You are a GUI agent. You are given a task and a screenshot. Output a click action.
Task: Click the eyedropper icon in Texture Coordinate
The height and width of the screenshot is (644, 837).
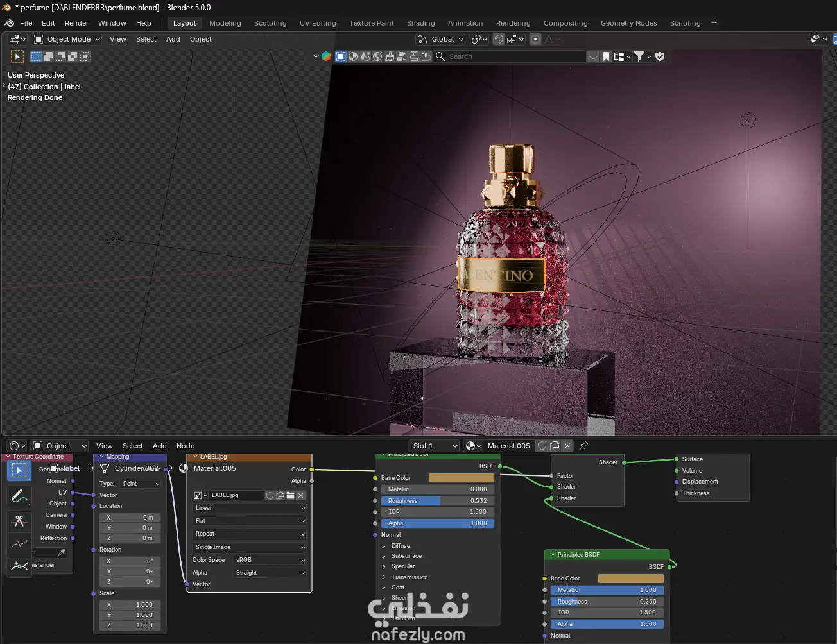[x=62, y=552]
